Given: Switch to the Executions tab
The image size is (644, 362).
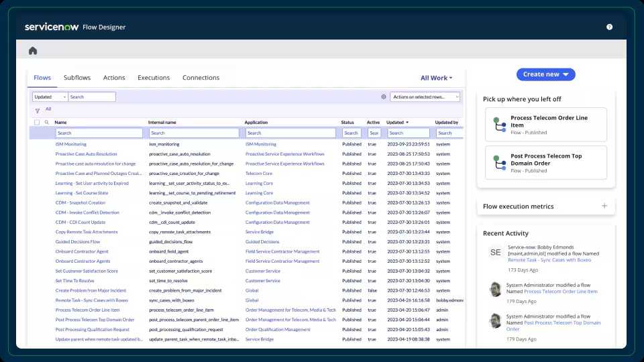Looking at the screenshot, I should 154,78.
